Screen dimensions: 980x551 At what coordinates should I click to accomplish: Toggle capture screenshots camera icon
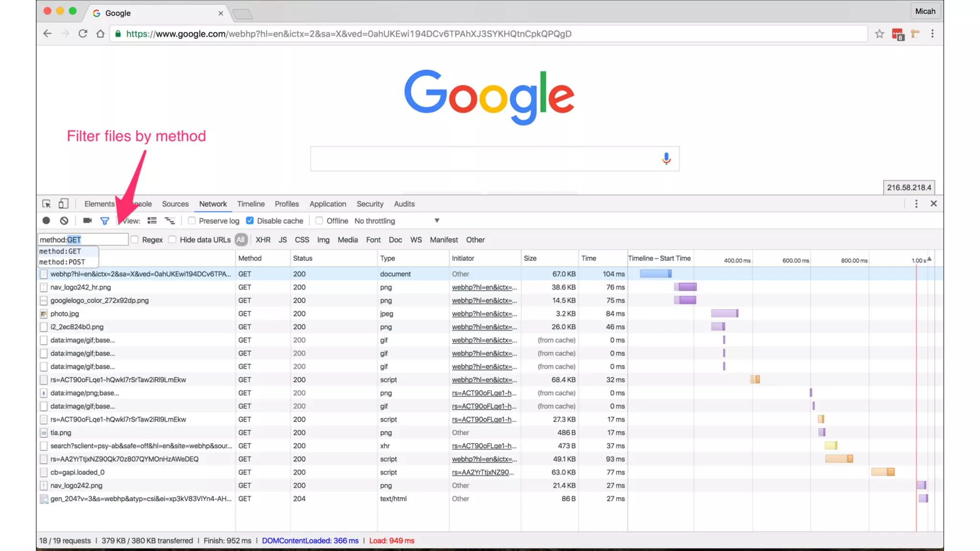(x=87, y=220)
